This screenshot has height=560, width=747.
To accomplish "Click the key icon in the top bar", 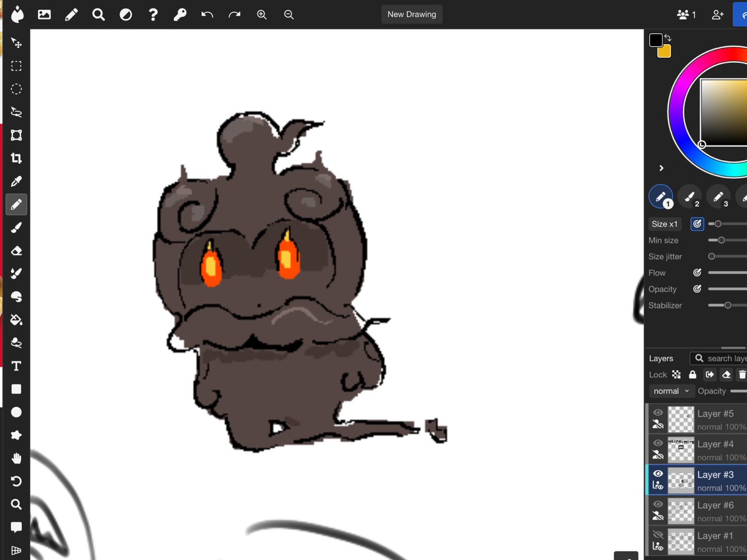I will tap(180, 14).
